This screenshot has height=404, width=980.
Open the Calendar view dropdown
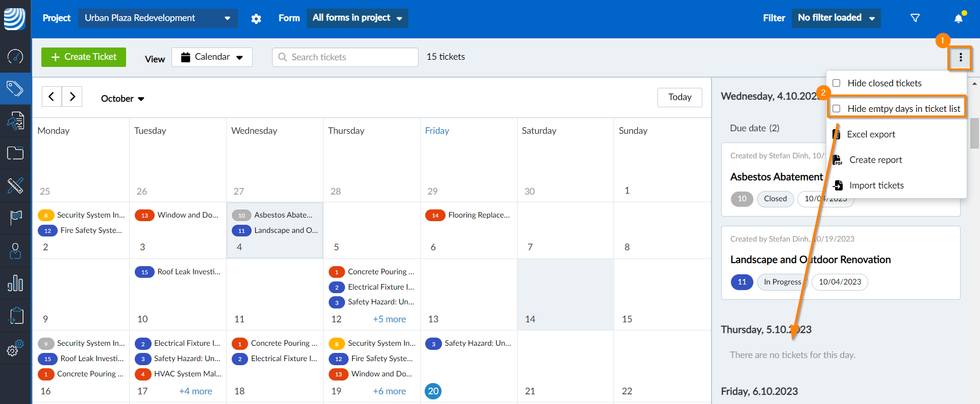[x=212, y=57]
